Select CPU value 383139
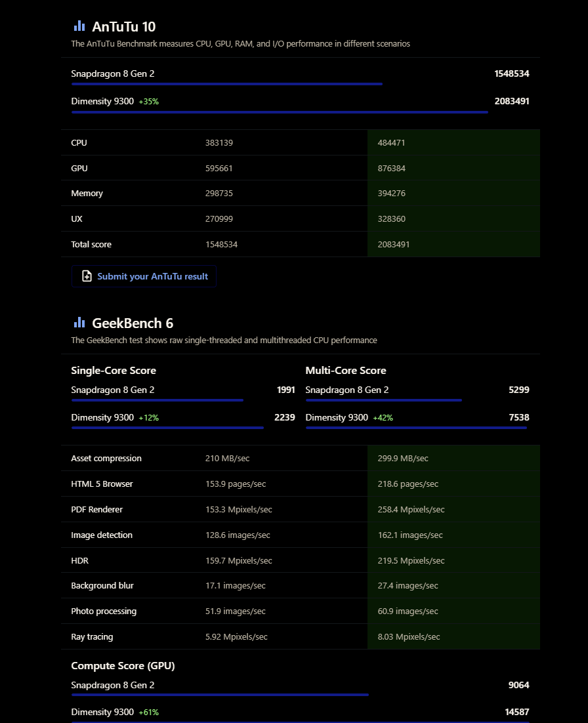588x723 pixels. [219, 143]
